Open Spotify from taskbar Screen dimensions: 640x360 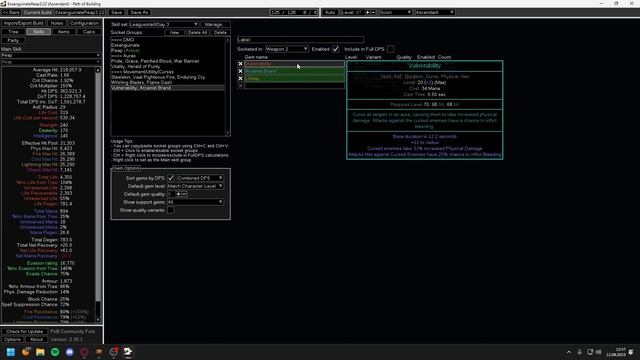pyautogui.click(x=55, y=352)
